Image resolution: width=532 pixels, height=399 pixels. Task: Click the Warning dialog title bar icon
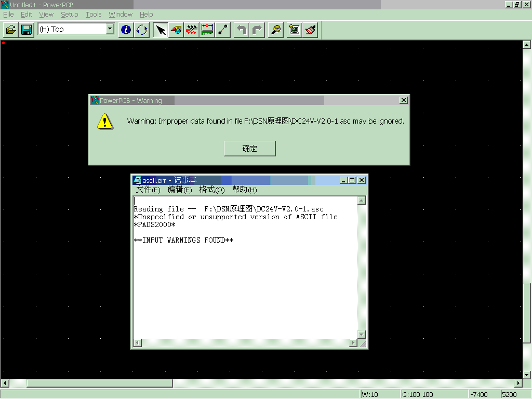coord(95,100)
